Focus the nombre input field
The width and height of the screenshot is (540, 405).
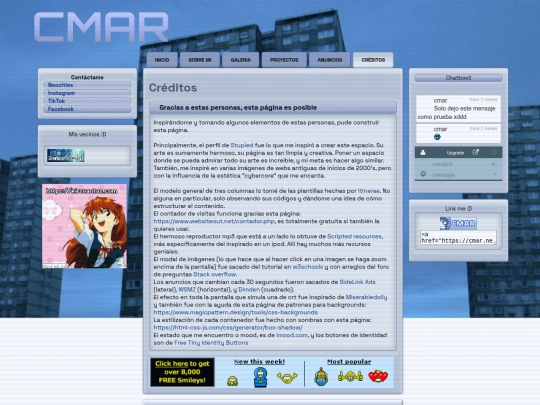(458, 164)
